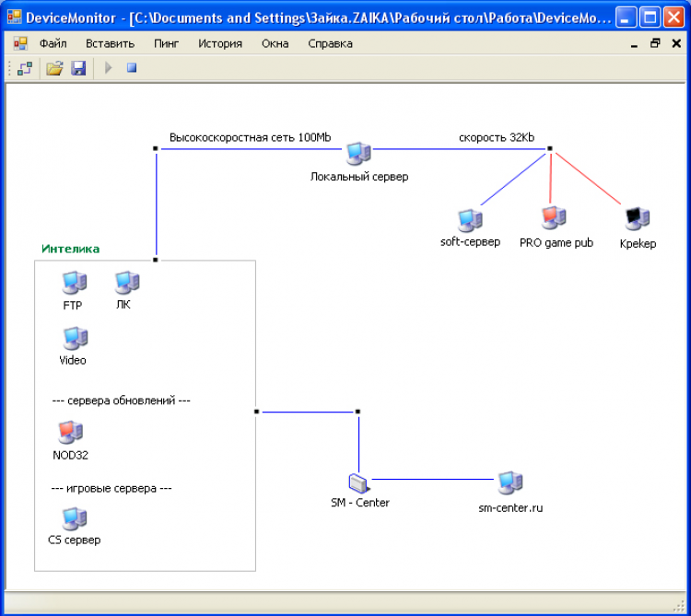
Task: Click the soft-сервер text label
Action: 470,242
